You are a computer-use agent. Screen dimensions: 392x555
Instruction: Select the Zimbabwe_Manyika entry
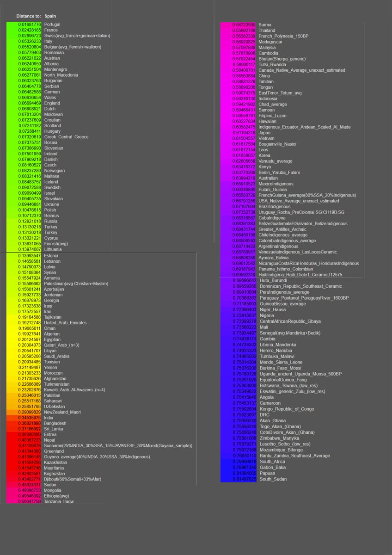[x=279, y=438]
